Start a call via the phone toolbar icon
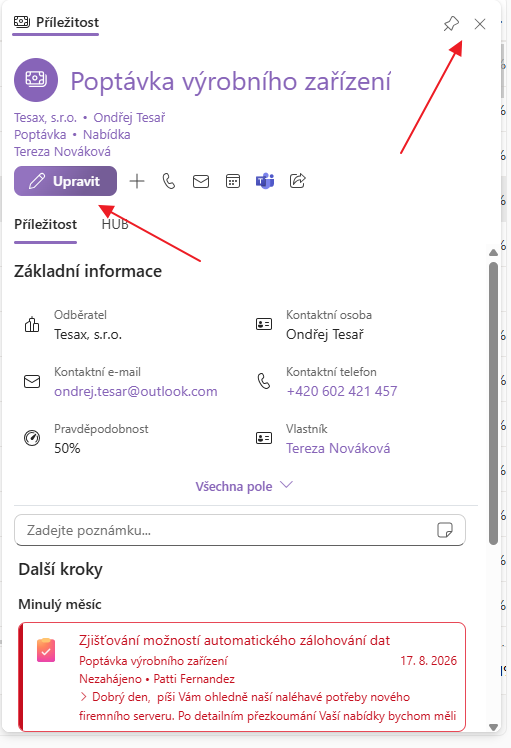Screen dimensions: 511x748 [169, 181]
